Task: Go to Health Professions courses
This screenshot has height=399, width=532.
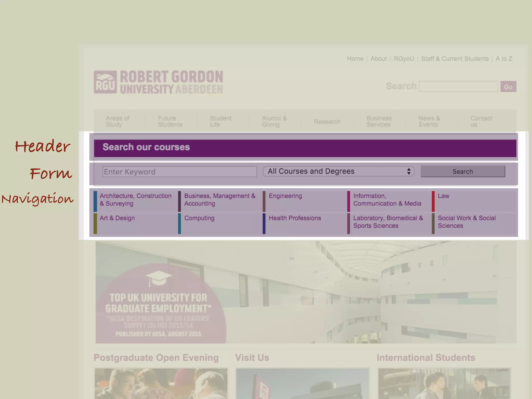Action: tap(295, 218)
